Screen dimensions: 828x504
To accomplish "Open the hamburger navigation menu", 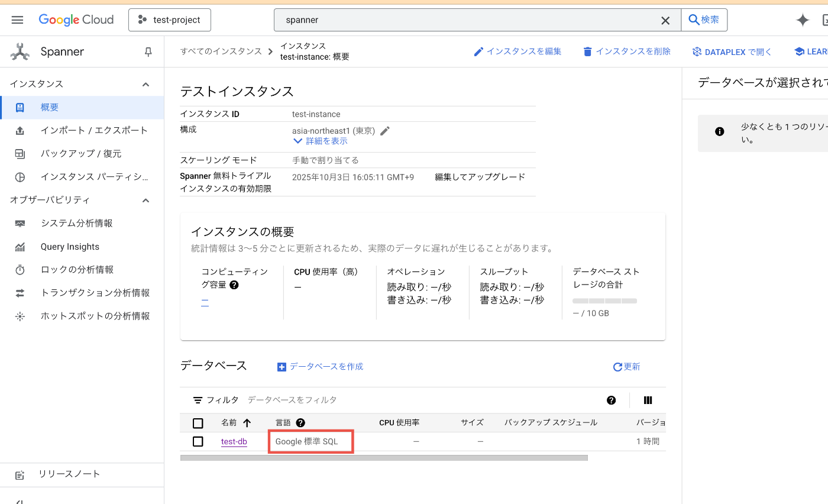I will (x=17, y=20).
